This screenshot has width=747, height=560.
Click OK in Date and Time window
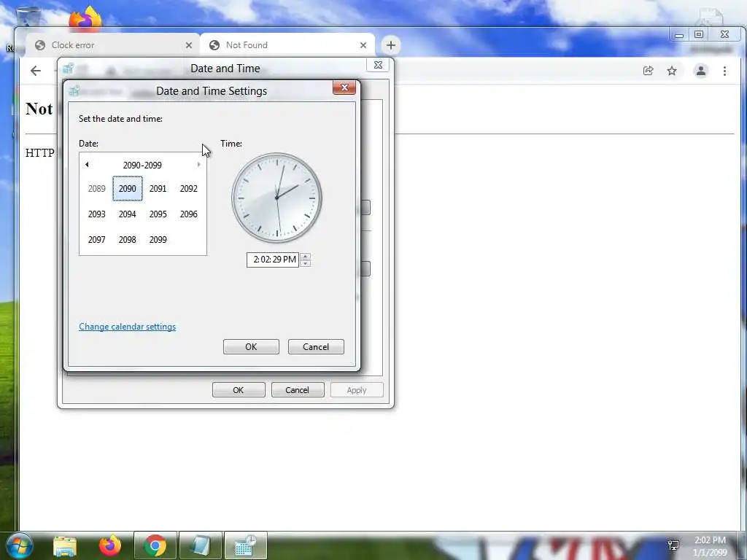[x=239, y=390]
